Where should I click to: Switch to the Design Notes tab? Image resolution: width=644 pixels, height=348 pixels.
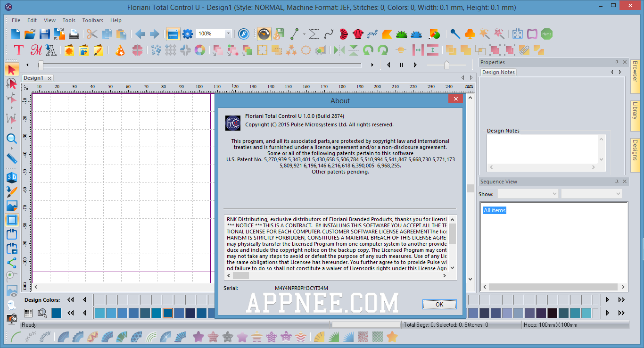pos(498,72)
